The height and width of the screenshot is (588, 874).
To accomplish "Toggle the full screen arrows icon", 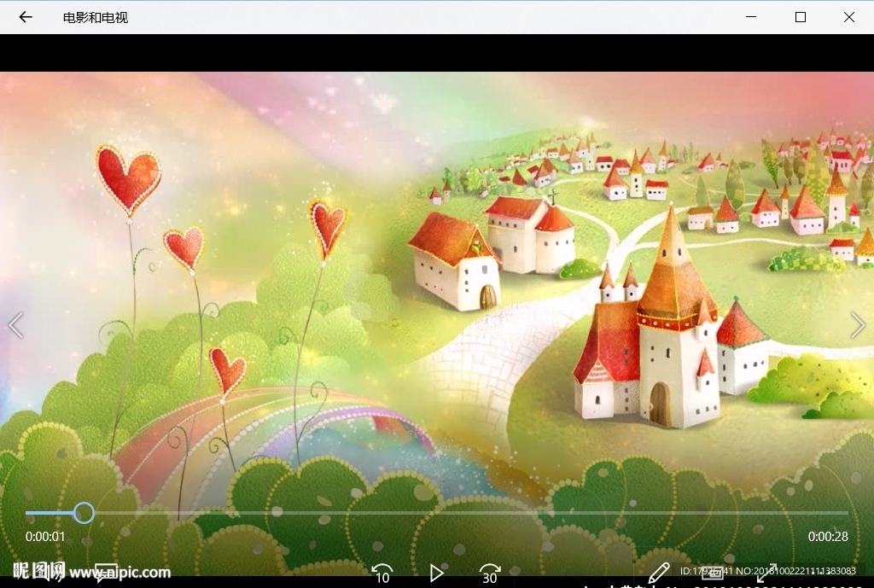I will point(766,573).
